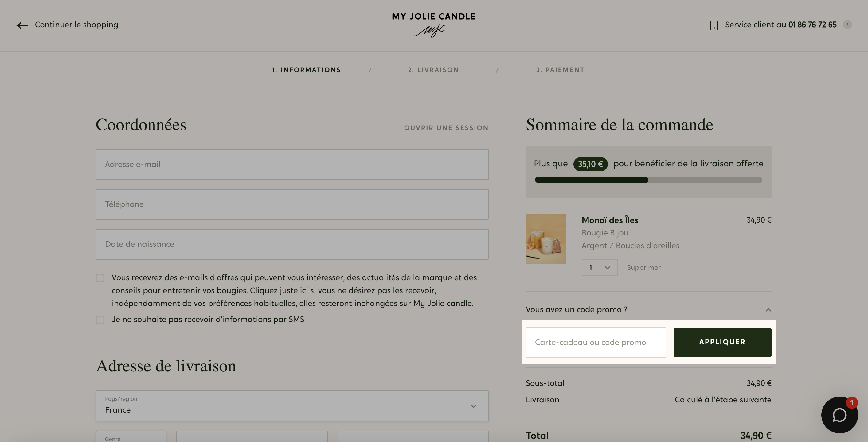Click the Appliquer button
Image resolution: width=868 pixels, height=442 pixels.
[722, 342]
